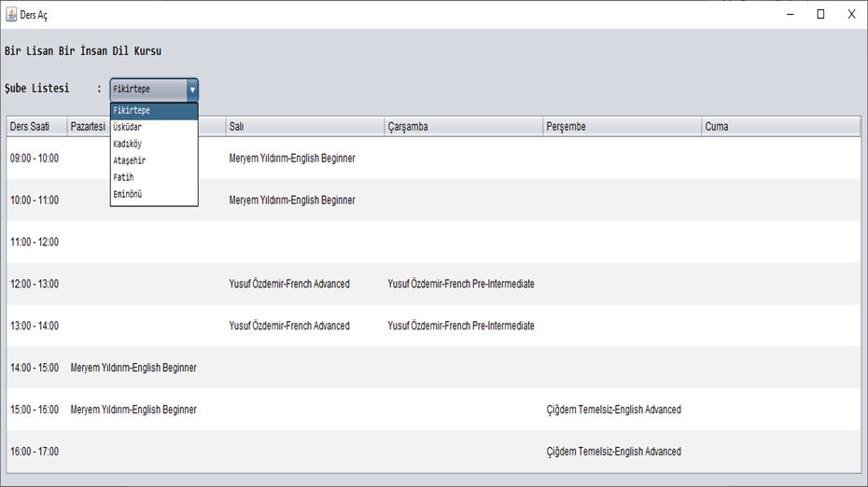Choose Üsküdar from the dropdown list
The height and width of the screenshot is (487, 868).
click(154, 127)
